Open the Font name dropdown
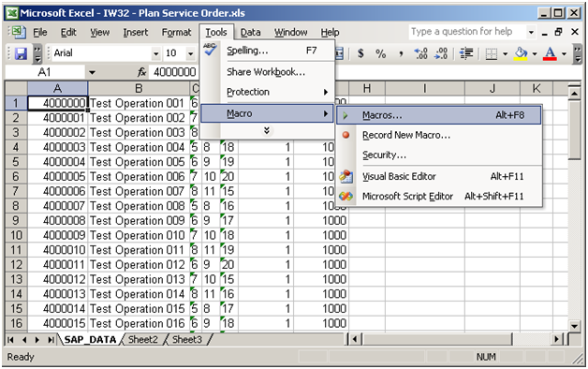Viewport: 588px width, 369px height. tap(156, 53)
